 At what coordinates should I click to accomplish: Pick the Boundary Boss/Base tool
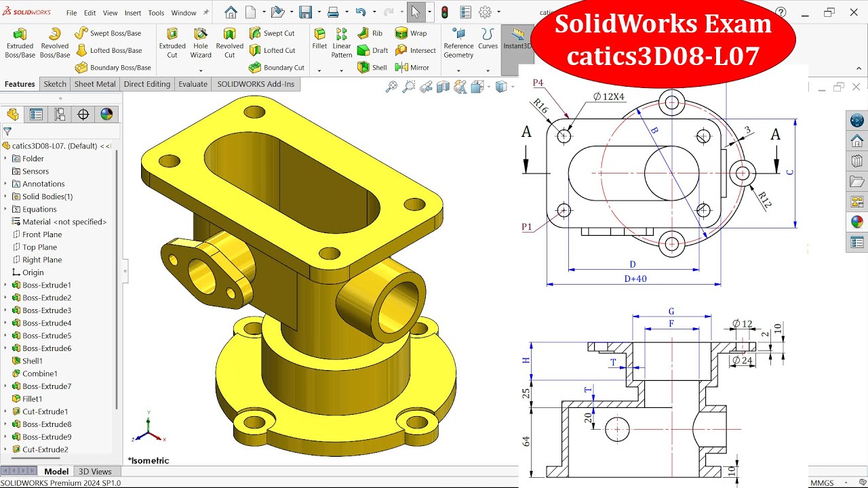(x=113, y=67)
